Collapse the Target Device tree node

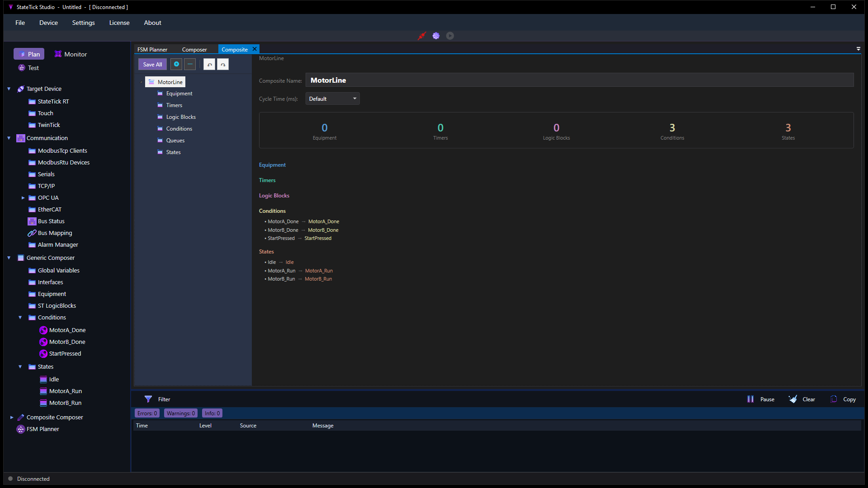[x=9, y=89]
